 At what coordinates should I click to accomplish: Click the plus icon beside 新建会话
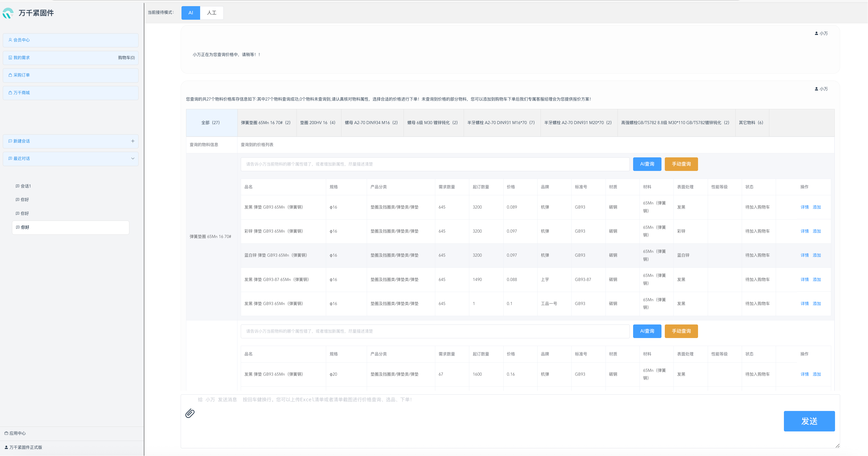133,141
